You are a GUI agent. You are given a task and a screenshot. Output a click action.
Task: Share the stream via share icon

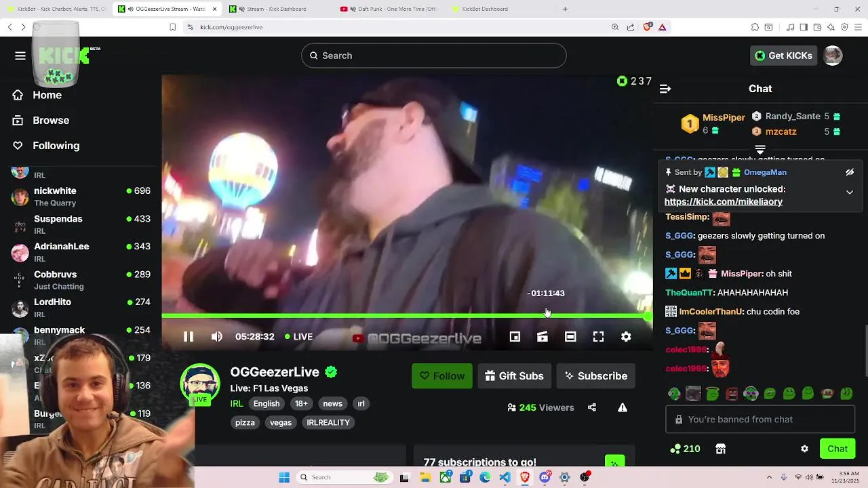[592, 407]
